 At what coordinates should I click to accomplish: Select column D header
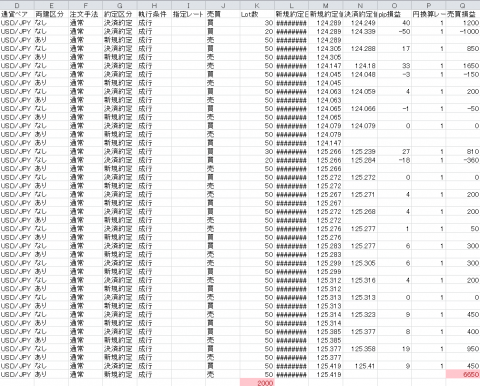17,5
